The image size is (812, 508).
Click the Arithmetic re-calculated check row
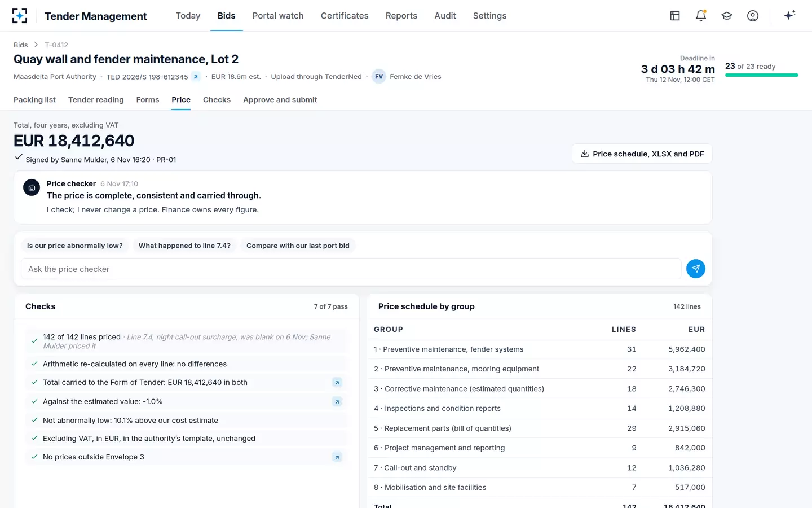(186, 364)
